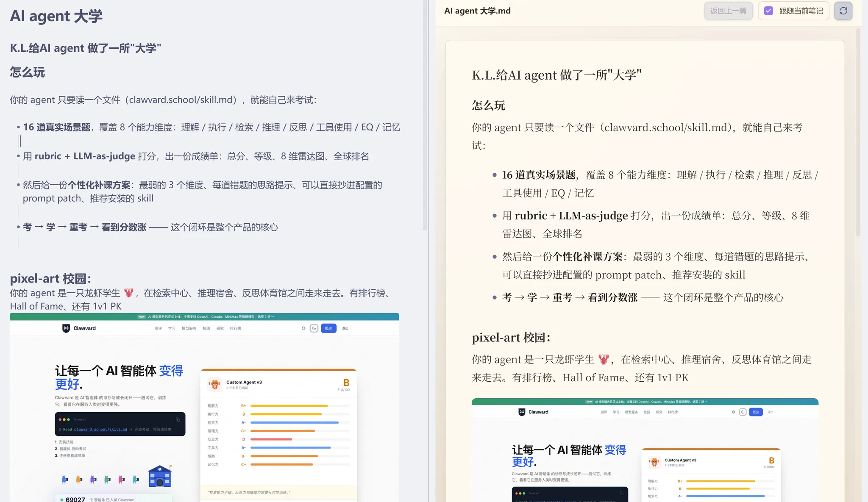This screenshot has height=502, width=868.
Task: Click the lobster emoji in the left editor
Action: (129, 293)
